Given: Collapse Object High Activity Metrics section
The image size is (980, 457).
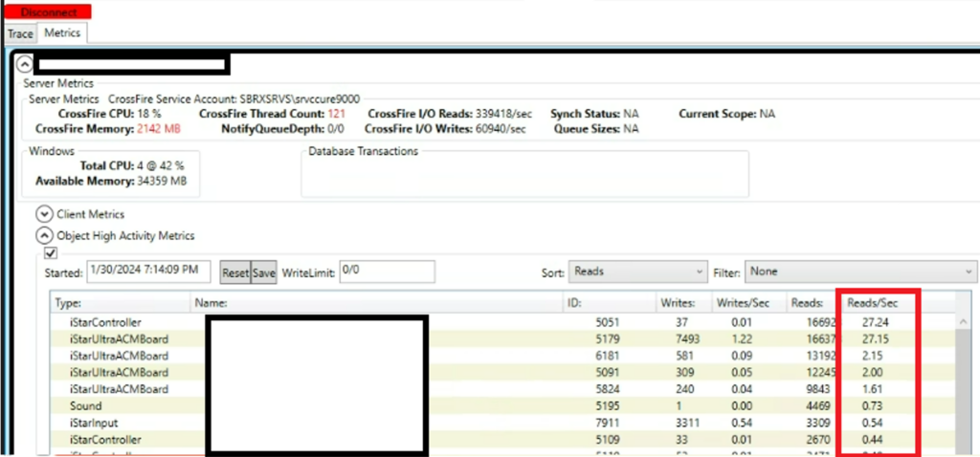Looking at the screenshot, I should click(44, 235).
